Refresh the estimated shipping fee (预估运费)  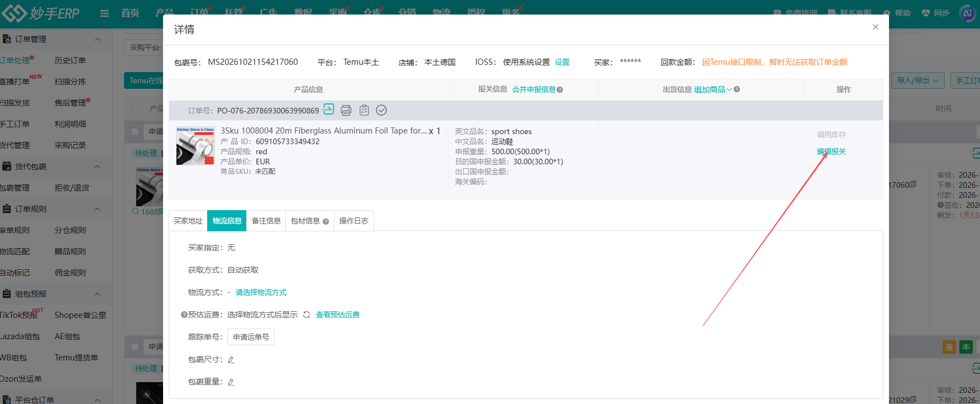pos(307,315)
